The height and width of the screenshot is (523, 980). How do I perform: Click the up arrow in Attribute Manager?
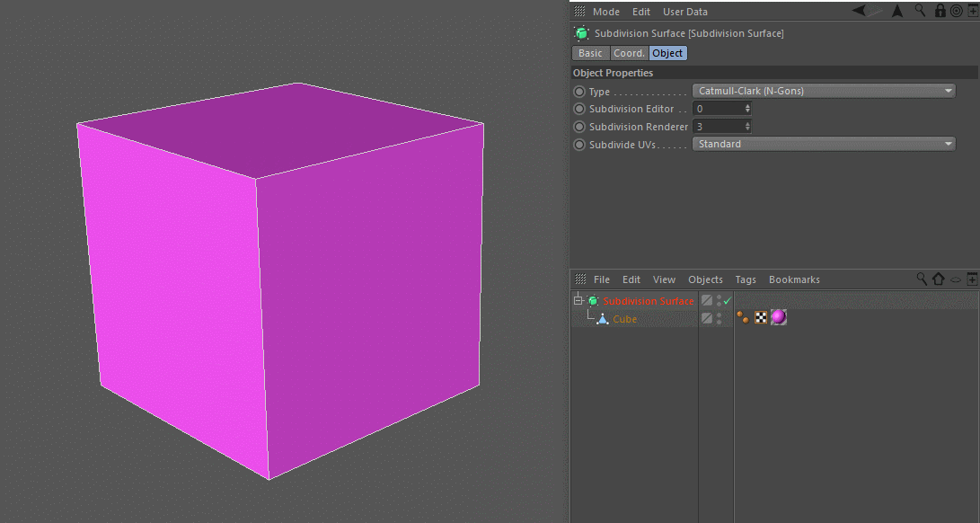pyautogui.click(x=896, y=11)
